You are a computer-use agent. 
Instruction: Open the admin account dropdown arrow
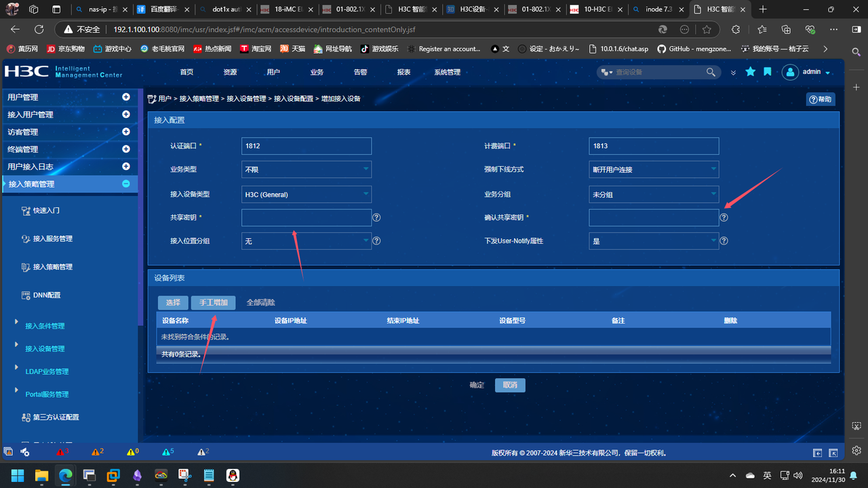click(x=827, y=73)
